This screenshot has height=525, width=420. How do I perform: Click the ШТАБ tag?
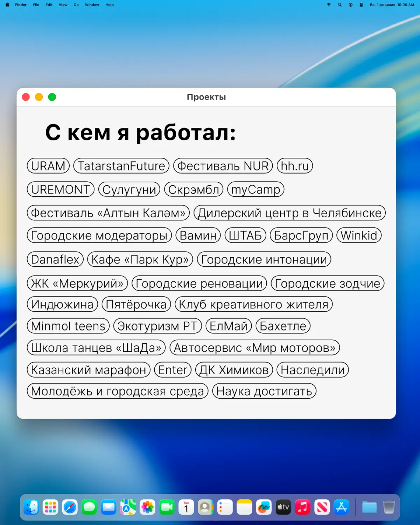coord(245,235)
